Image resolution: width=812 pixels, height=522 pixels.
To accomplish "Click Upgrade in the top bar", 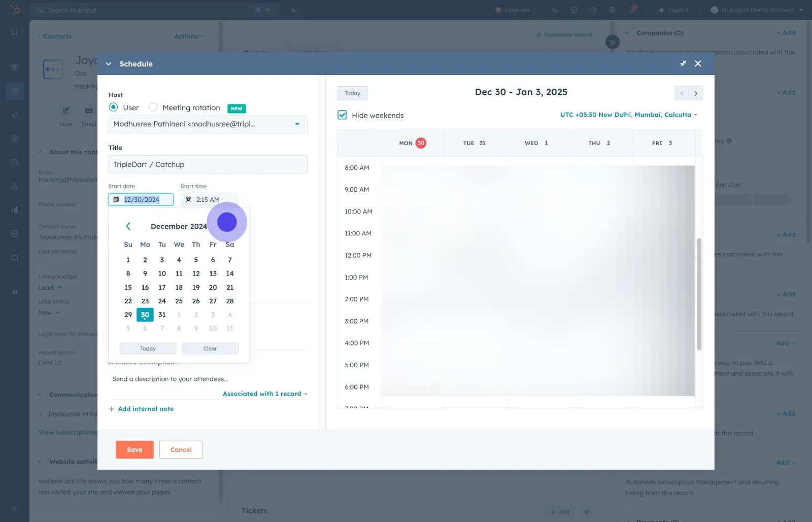I will [513, 10].
